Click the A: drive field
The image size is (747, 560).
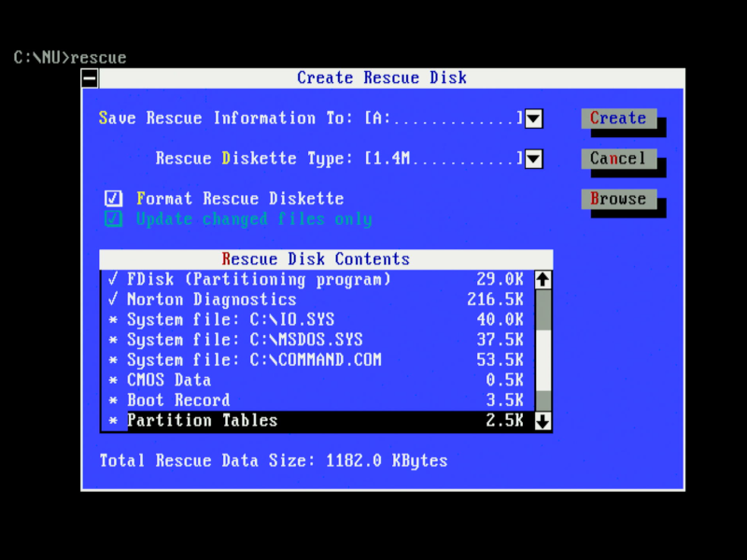[x=444, y=119]
